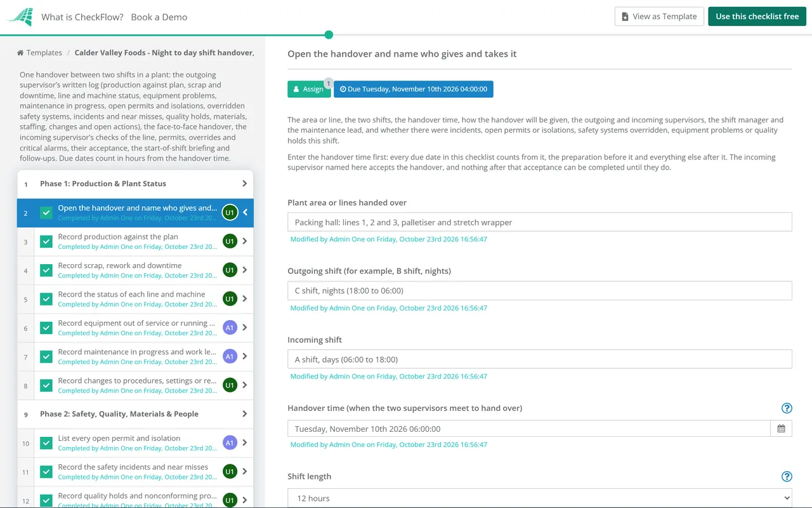The width and height of the screenshot is (812, 508).
Task: Open the Shift length dropdown
Action: (540, 498)
